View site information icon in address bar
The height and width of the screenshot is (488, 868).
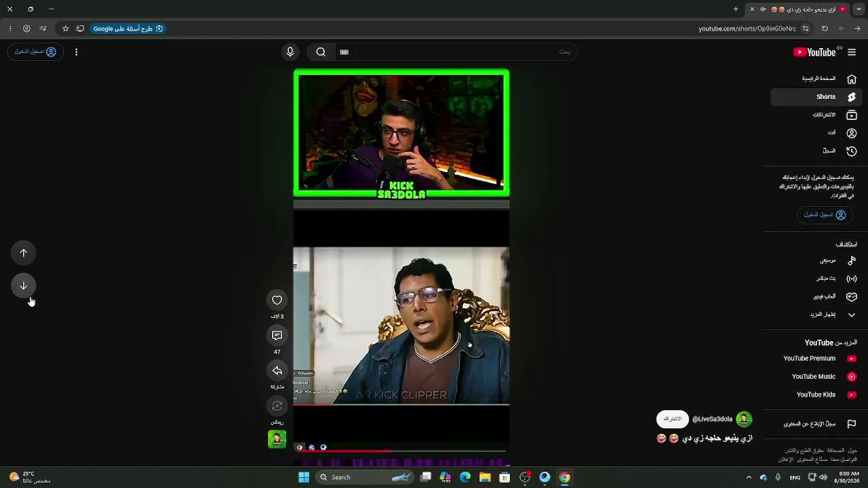coord(806,28)
